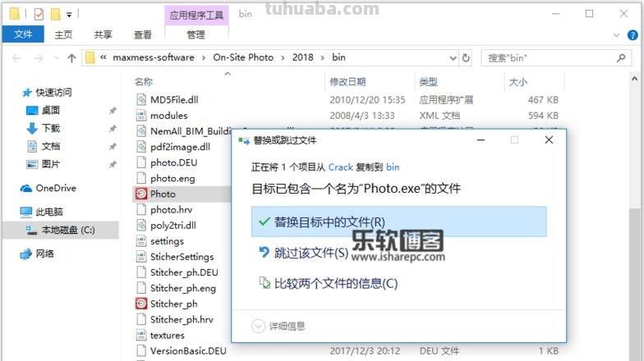Select 快速访问 in the navigation pane
This screenshot has width=644, height=361.
click(53, 92)
